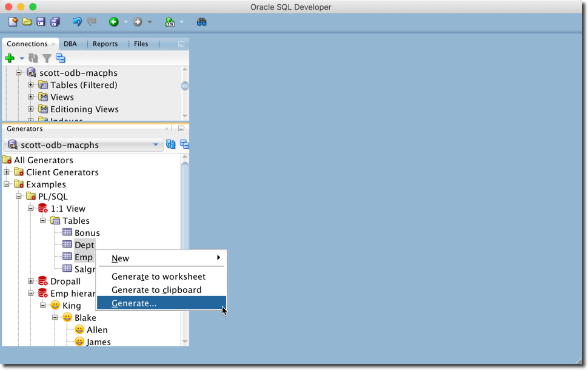
Task: Select All Generators root node
Action: (x=44, y=160)
